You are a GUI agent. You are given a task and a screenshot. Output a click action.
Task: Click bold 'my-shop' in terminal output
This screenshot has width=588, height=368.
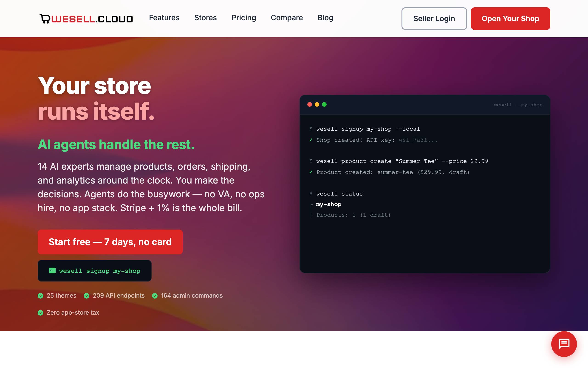tap(328, 204)
